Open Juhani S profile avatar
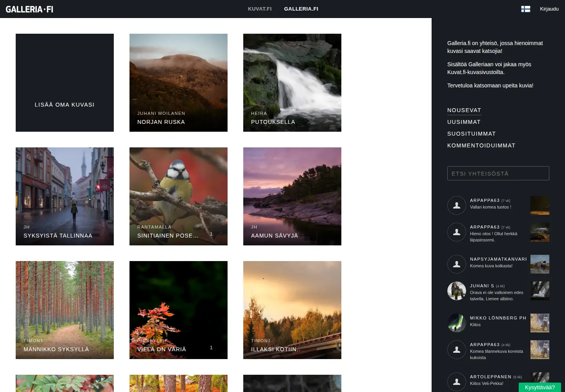Viewport: 565px width, 392px height. pos(457,291)
